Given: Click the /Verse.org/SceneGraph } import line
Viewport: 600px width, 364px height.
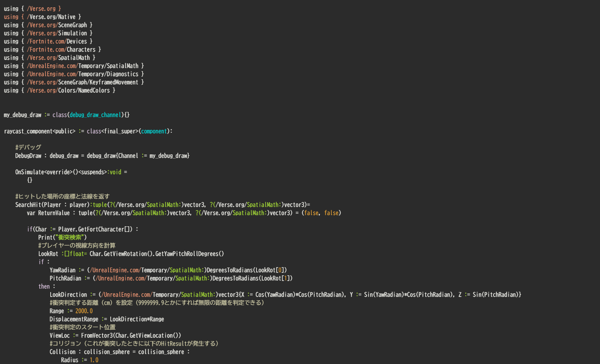Looking at the screenshot, I should coord(48,25).
